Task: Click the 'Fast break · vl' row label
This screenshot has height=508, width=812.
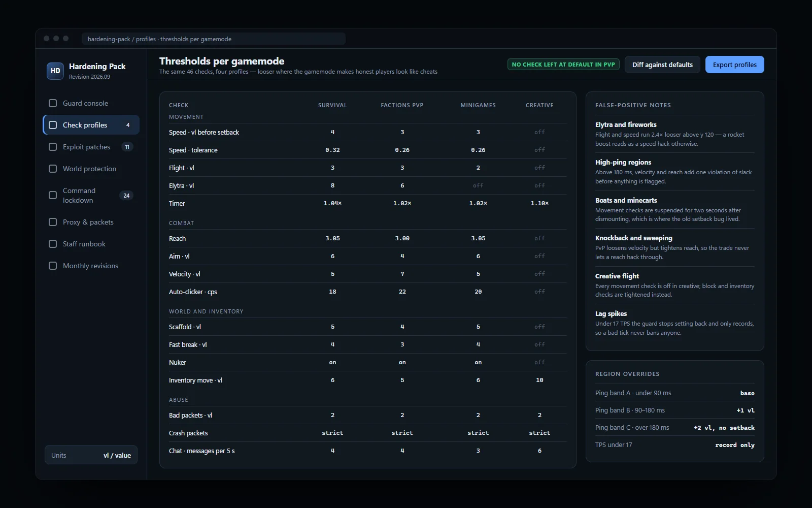Action: click(188, 344)
